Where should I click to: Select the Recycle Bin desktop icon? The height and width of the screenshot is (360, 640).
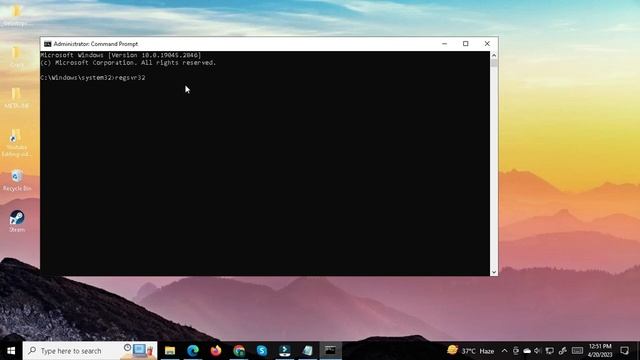(x=17, y=180)
